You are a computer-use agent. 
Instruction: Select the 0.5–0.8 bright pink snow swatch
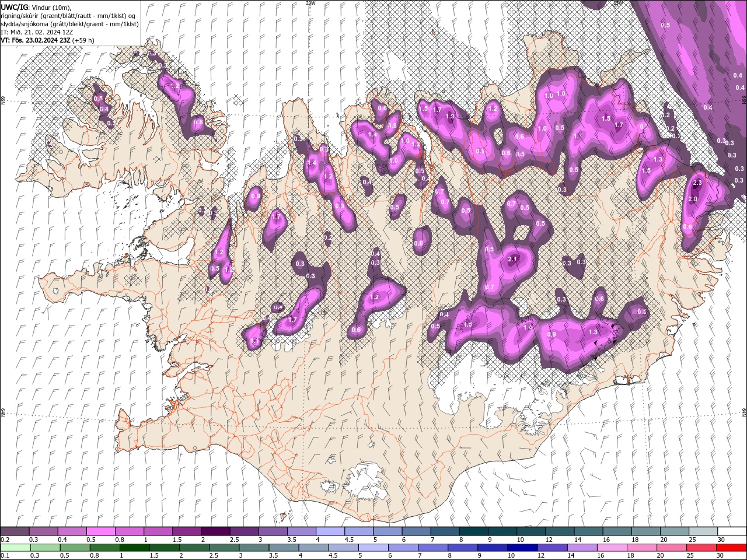coord(100,531)
